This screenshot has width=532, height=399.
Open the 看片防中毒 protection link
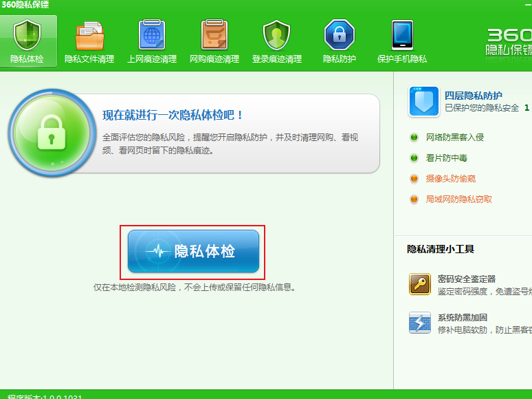point(447,158)
